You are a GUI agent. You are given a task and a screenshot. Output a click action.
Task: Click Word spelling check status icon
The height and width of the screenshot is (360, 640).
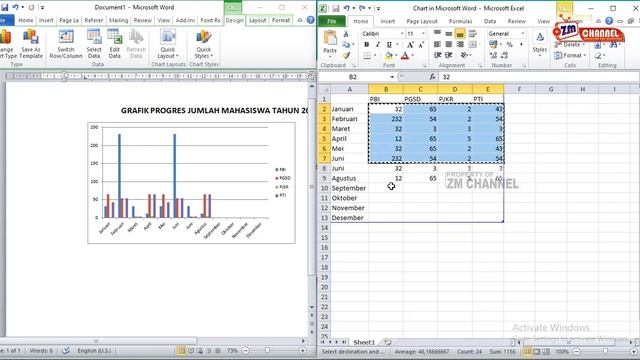[x=65, y=351]
